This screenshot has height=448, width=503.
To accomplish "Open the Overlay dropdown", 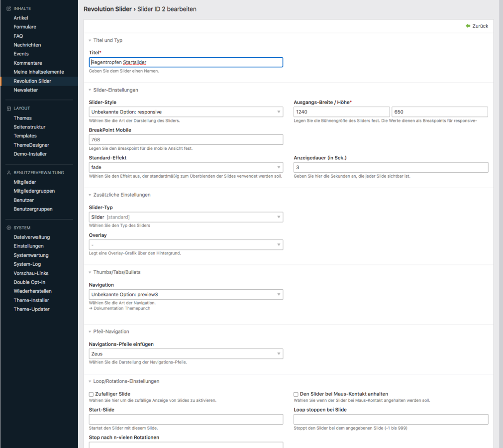I will point(186,245).
